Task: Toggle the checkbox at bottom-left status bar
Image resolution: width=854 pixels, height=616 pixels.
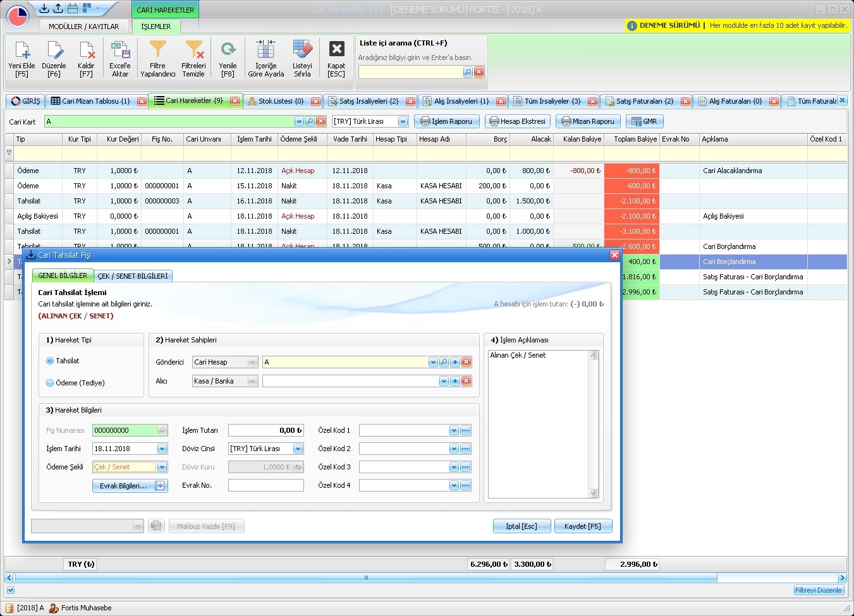Action: [10, 590]
